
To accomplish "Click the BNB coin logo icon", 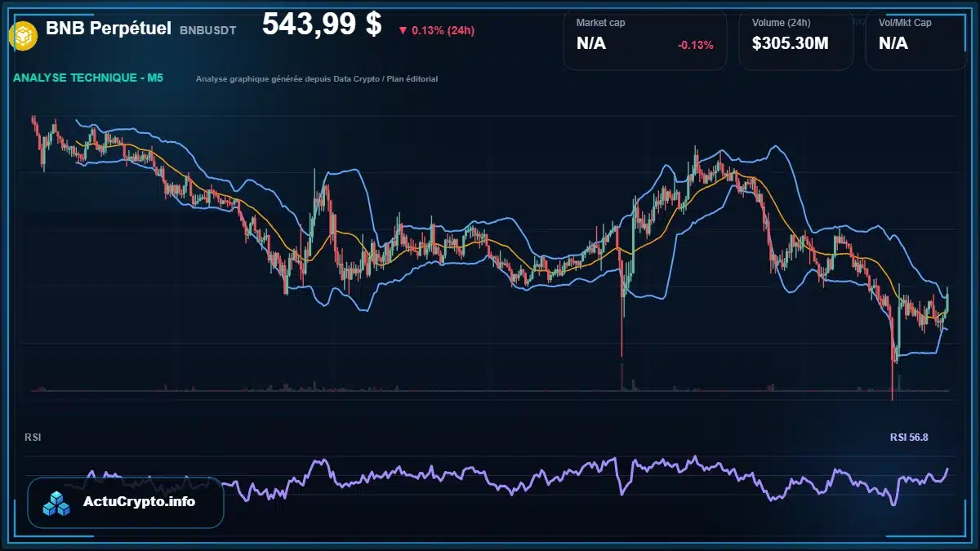I will click(23, 34).
